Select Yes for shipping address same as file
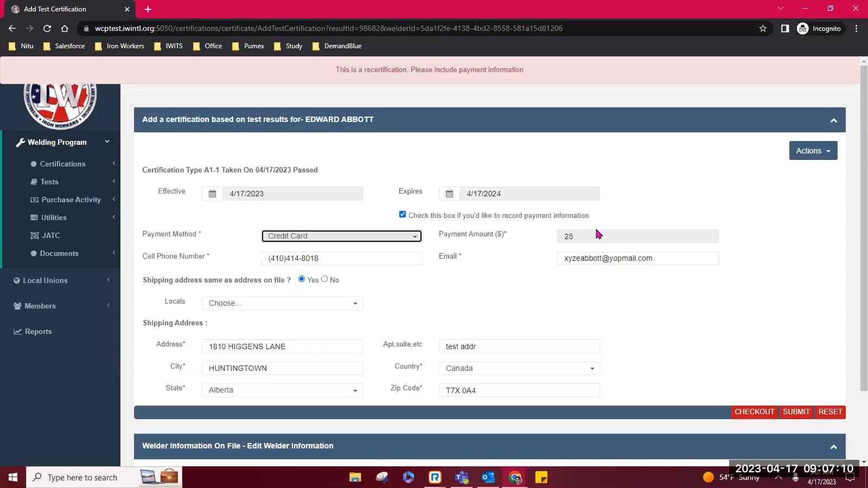The width and height of the screenshot is (868, 488). tap(302, 279)
